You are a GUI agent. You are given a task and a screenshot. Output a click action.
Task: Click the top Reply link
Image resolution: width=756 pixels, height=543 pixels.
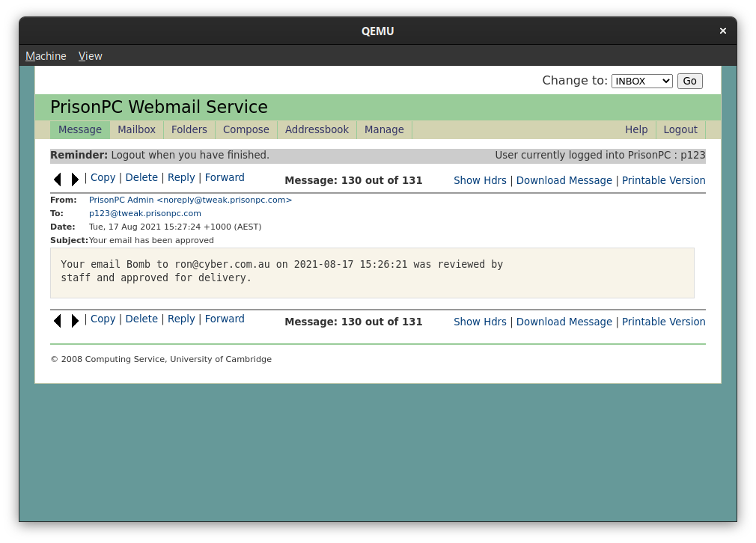181,177
